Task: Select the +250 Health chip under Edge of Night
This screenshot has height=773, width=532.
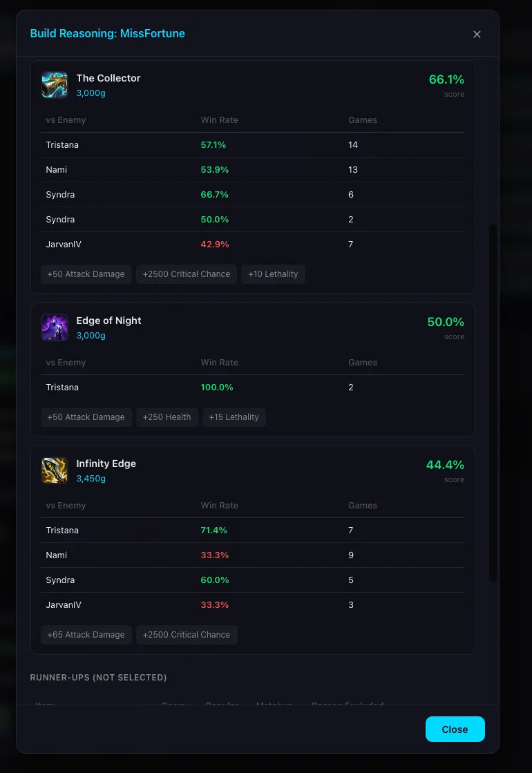Action: (167, 417)
